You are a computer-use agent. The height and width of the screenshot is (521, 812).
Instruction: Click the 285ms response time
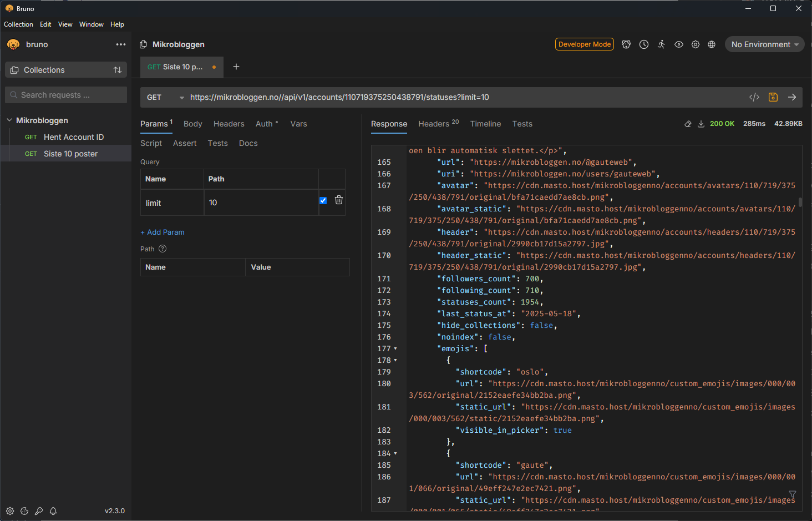754,124
